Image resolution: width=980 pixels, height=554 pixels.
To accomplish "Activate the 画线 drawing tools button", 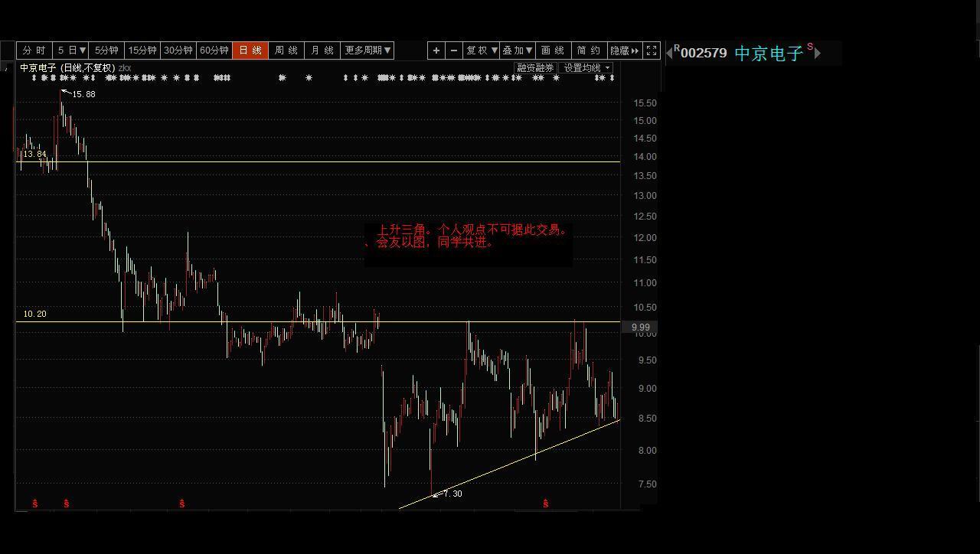I will (x=553, y=51).
